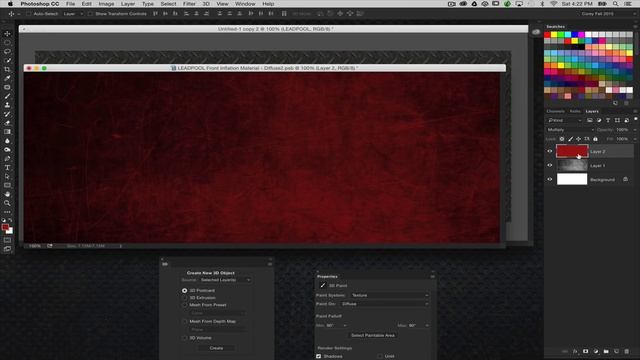Image resolution: width=640 pixels, height=360 pixels.
Task: Select the Eraser tool
Action: click(x=7, y=123)
